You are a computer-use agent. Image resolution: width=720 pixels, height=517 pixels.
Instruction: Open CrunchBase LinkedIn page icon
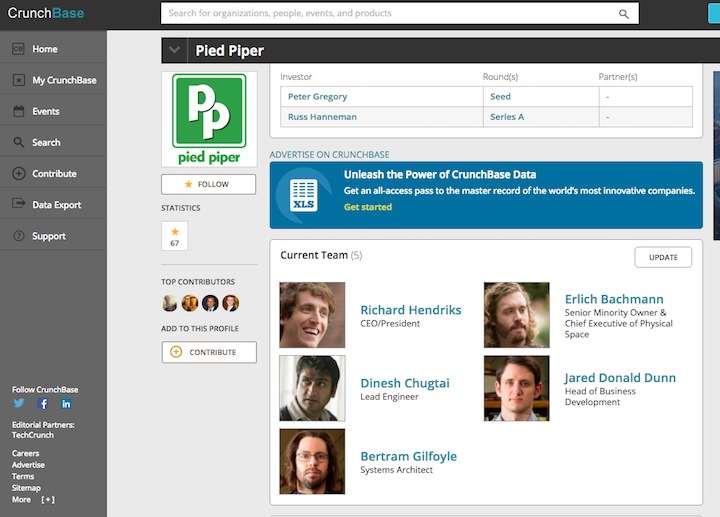(66, 404)
